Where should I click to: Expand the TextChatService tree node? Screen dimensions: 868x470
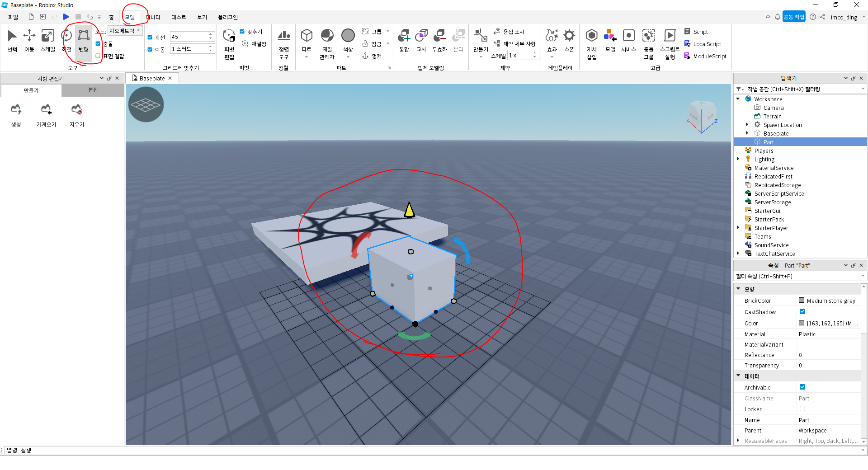pyautogui.click(x=738, y=254)
